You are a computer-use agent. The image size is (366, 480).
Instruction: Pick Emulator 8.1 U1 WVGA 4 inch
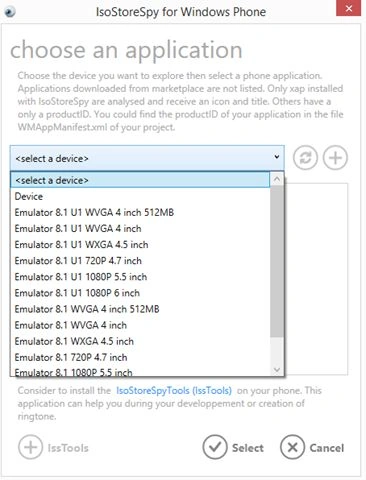(140, 228)
